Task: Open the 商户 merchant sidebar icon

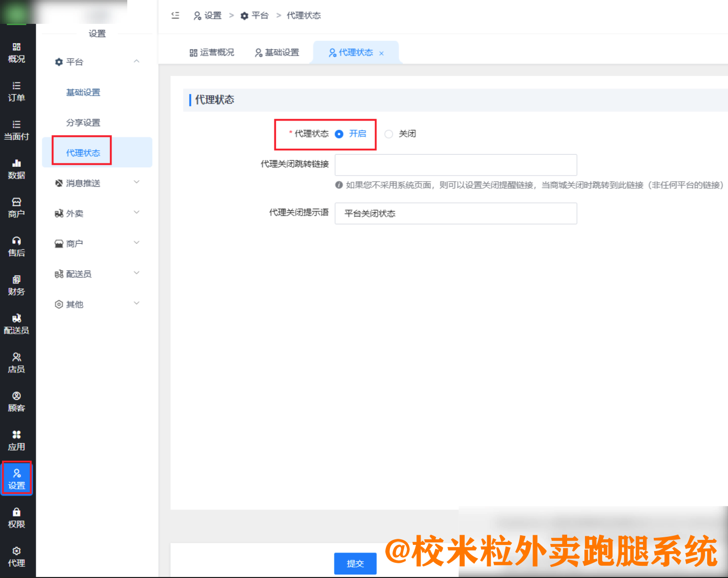Action: click(x=17, y=208)
